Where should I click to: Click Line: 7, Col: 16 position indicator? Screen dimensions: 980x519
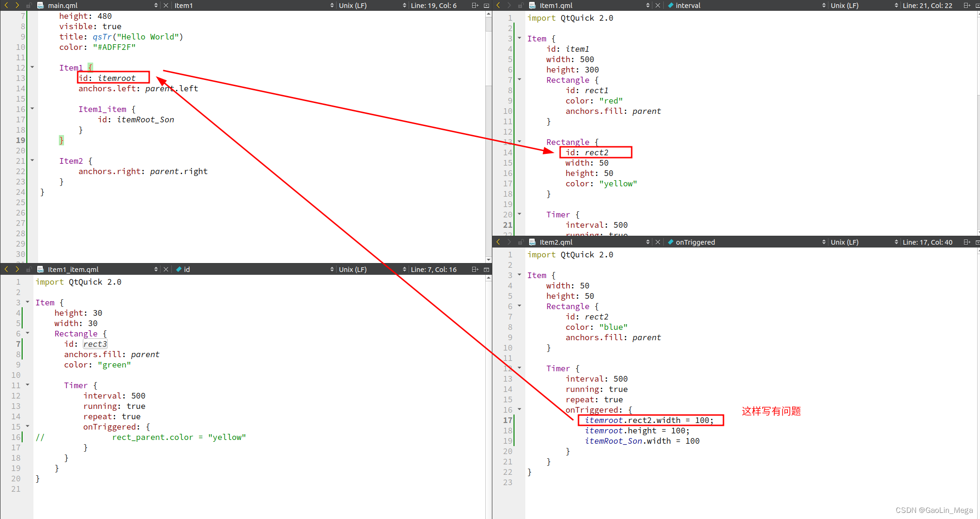pyautogui.click(x=434, y=270)
